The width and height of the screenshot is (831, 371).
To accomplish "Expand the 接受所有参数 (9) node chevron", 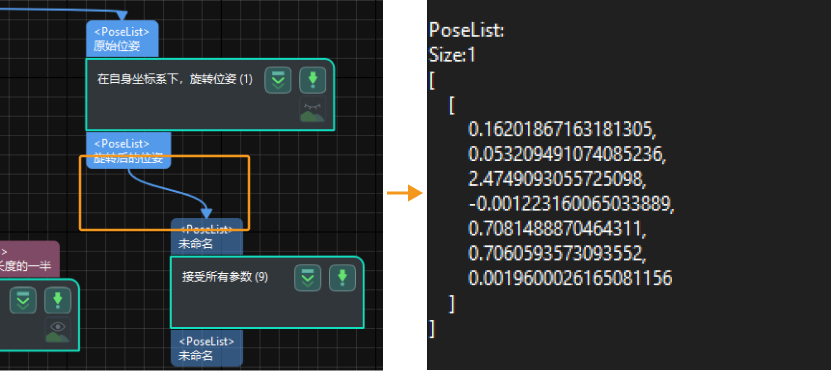I will 307,278.
